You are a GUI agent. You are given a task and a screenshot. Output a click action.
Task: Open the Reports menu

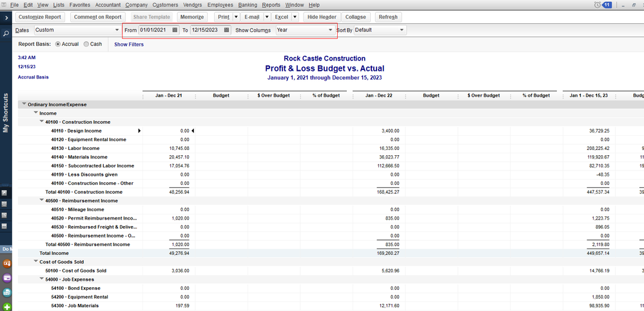point(271,5)
